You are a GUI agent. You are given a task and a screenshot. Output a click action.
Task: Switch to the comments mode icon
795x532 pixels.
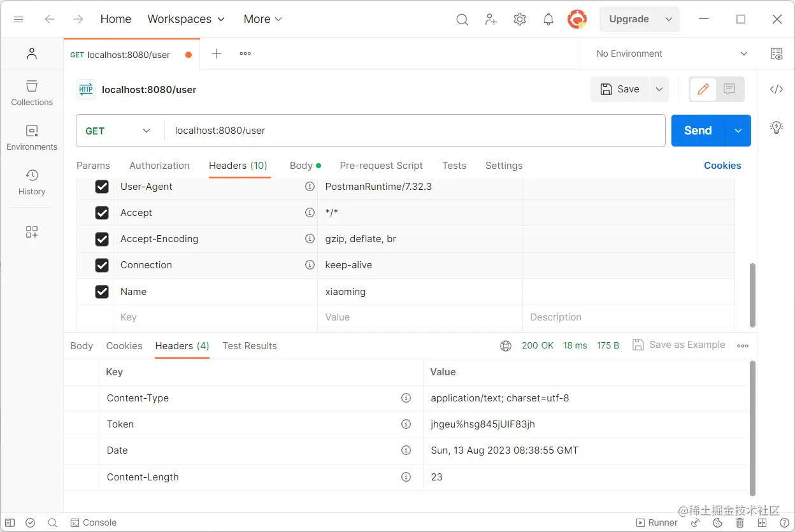click(730, 89)
